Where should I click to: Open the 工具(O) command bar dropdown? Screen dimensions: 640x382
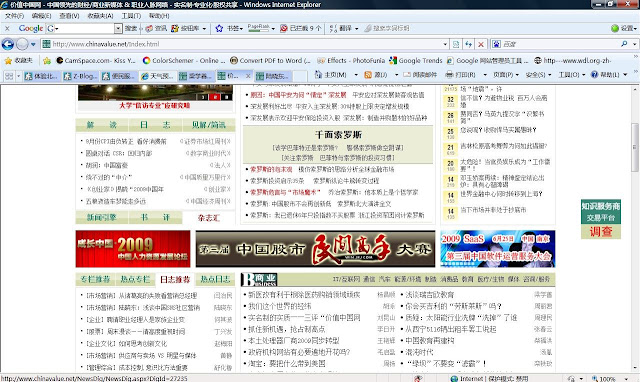pyautogui.click(x=571, y=75)
